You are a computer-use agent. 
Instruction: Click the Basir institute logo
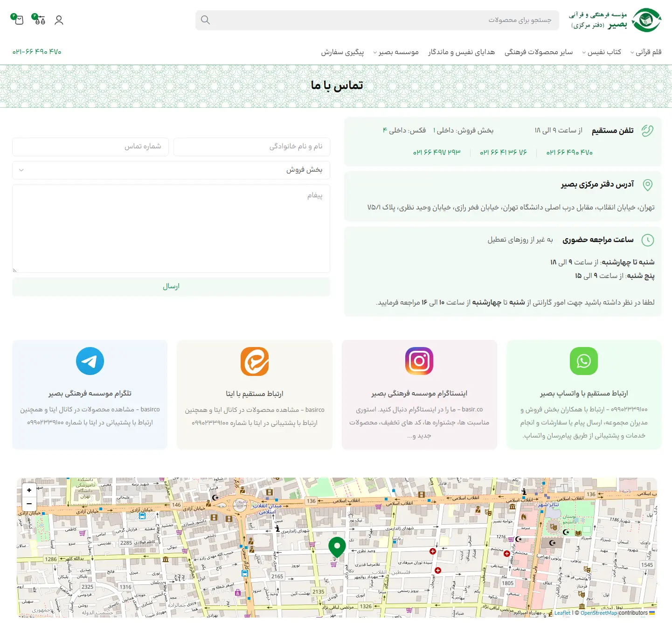tap(615, 20)
